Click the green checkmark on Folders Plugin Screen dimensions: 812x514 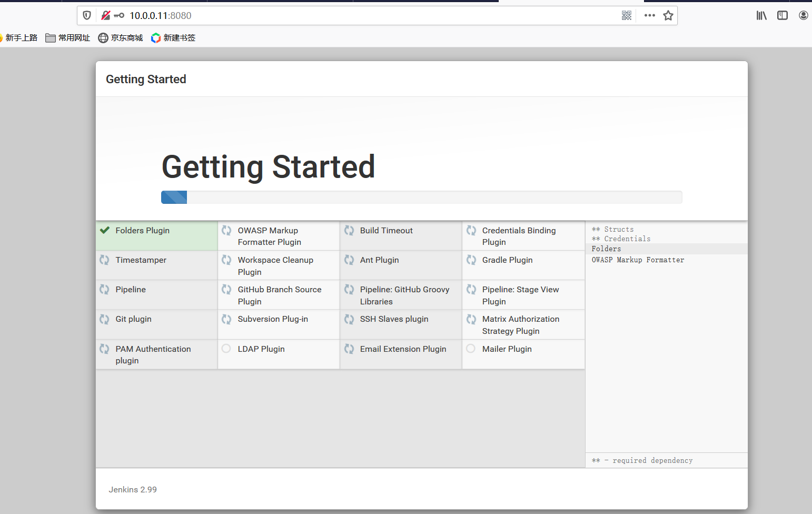[105, 230]
